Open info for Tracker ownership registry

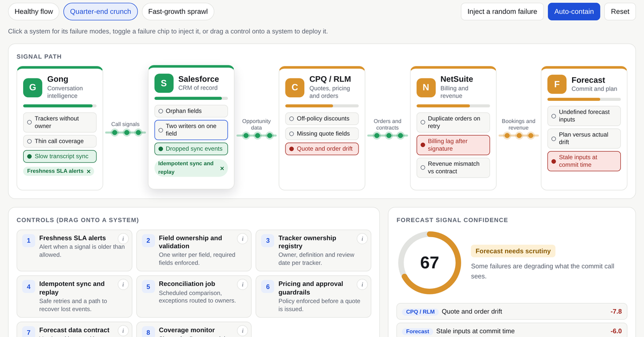click(362, 239)
